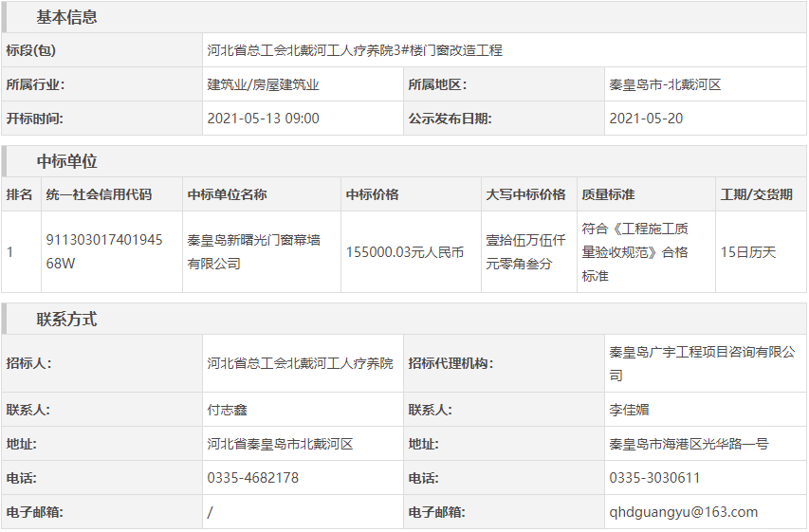
Task: Click the 质量标准 column header
Action: (x=608, y=194)
